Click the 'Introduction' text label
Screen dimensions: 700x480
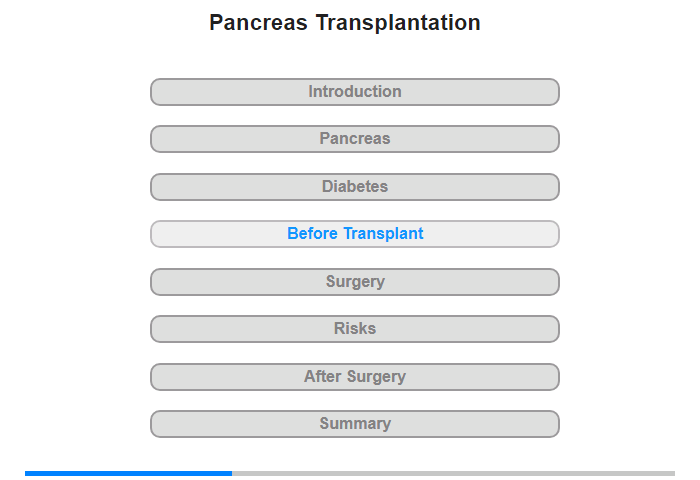(x=355, y=92)
